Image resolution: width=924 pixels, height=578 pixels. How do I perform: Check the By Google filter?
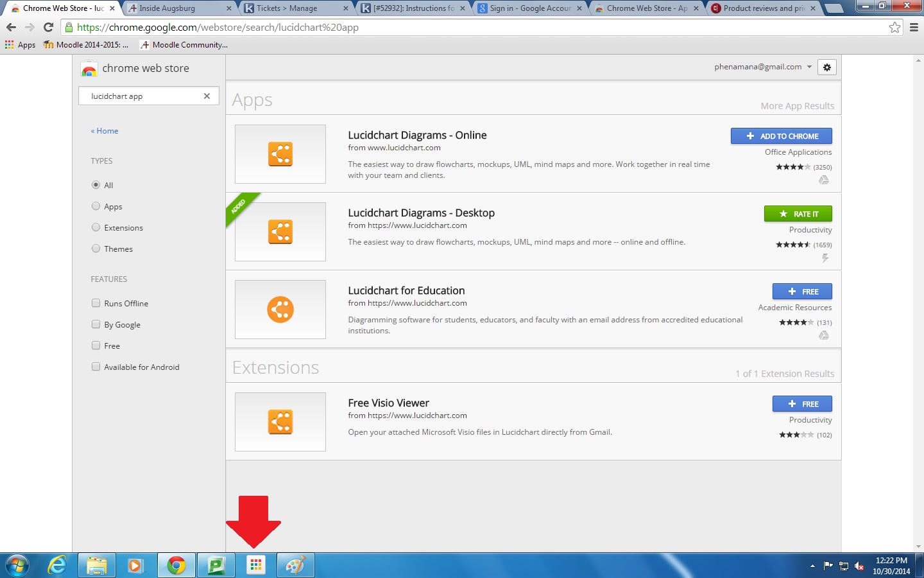click(x=96, y=324)
